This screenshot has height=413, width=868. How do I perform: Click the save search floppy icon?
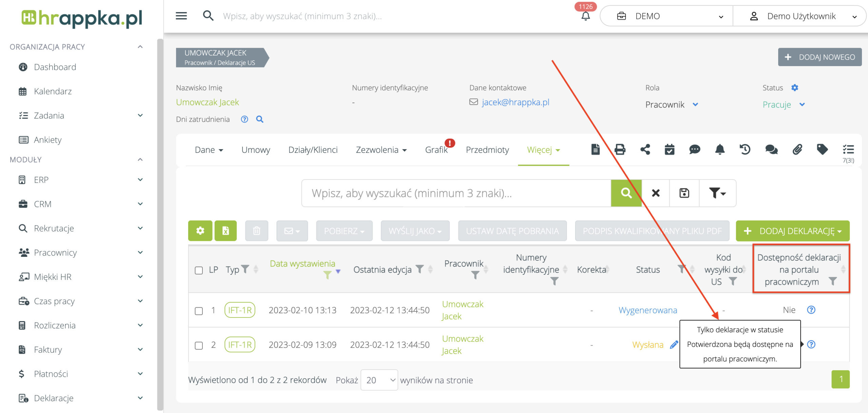pos(684,193)
